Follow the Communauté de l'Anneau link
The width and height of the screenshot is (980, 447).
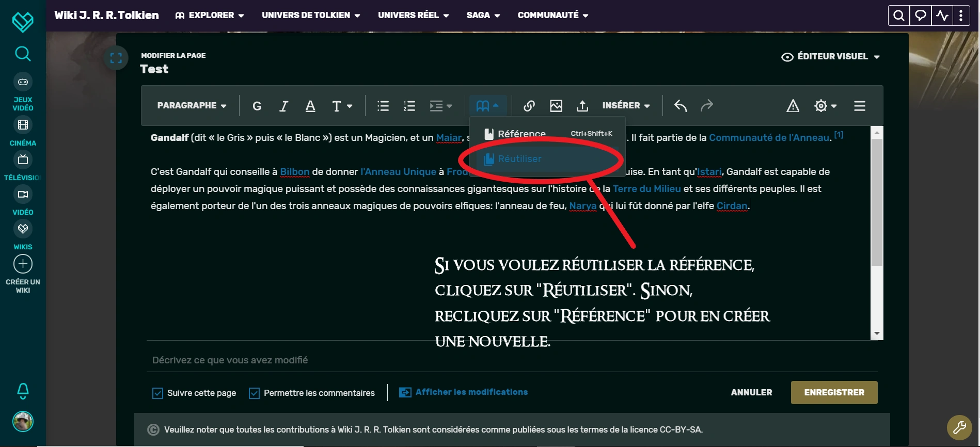[770, 138]
